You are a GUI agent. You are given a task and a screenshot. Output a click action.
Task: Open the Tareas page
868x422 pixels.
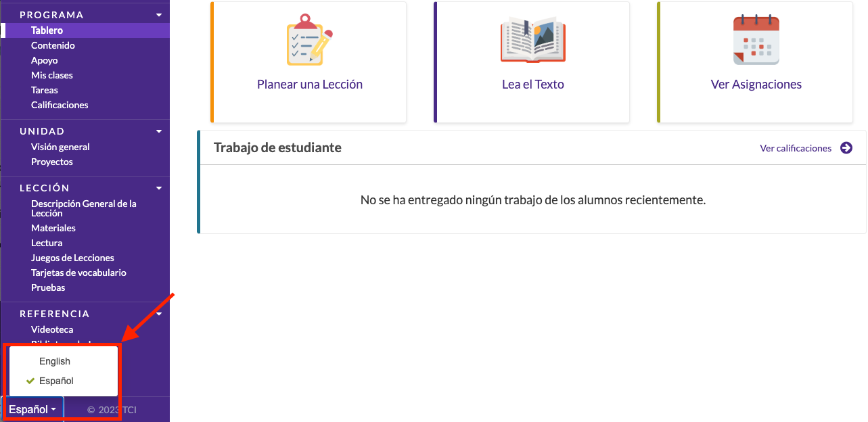[45, 89]
